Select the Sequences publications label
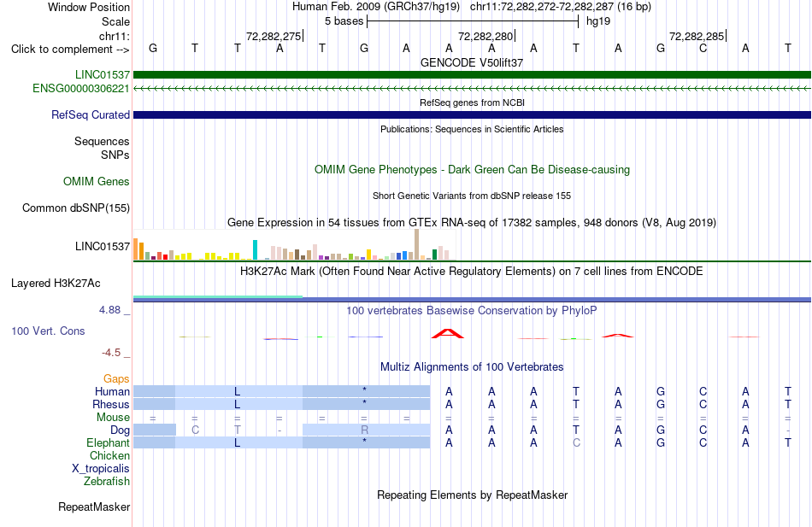 (102, 141)
